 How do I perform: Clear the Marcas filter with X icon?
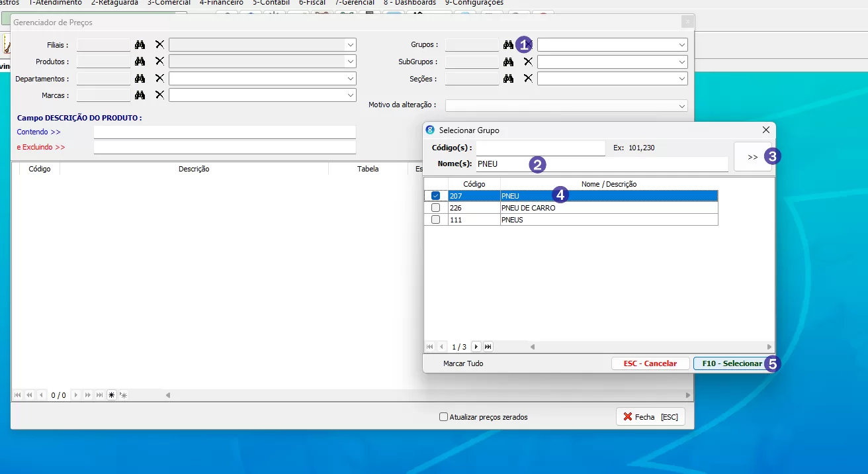pos(159,95)
